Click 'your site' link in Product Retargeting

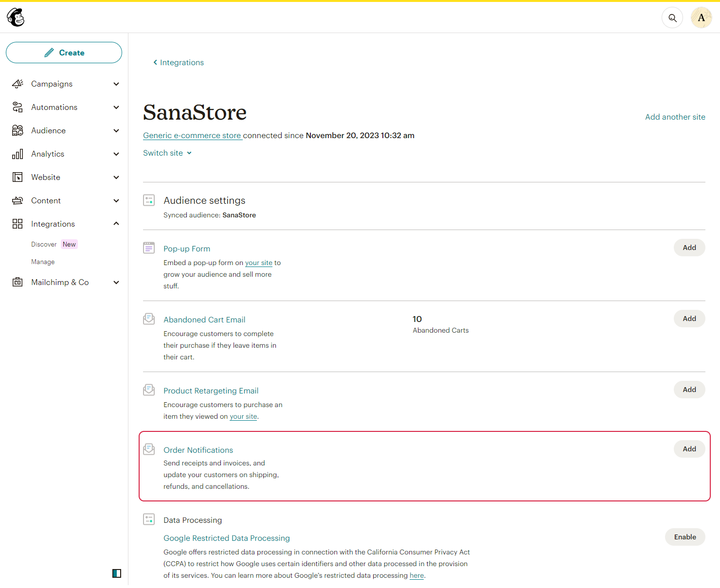pyautogui.click(x=243, y=416)
